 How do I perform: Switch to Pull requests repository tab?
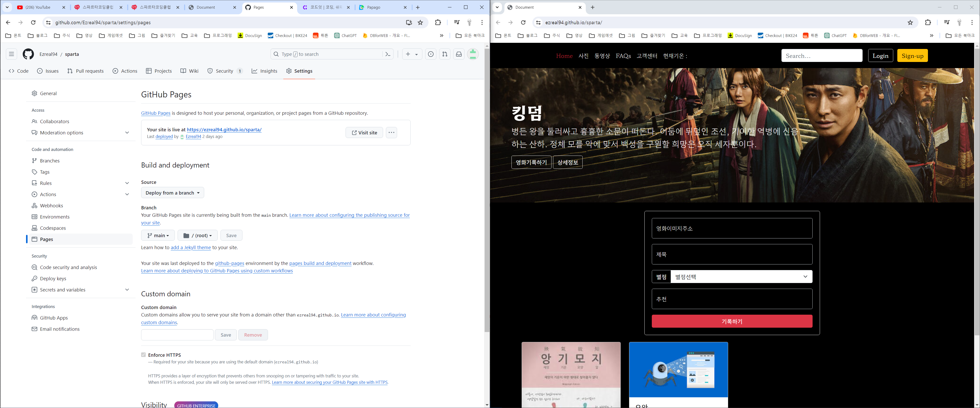coord(85,71)
